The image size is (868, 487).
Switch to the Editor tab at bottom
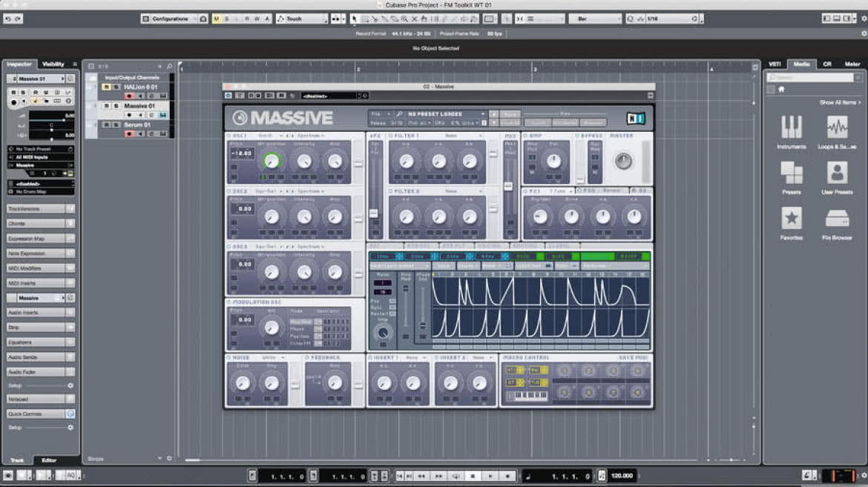(49, 460)
